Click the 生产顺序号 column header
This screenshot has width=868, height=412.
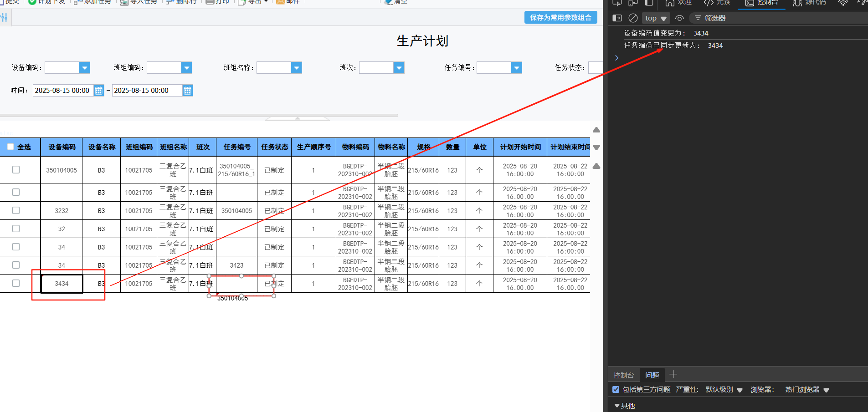pos(314,147)
